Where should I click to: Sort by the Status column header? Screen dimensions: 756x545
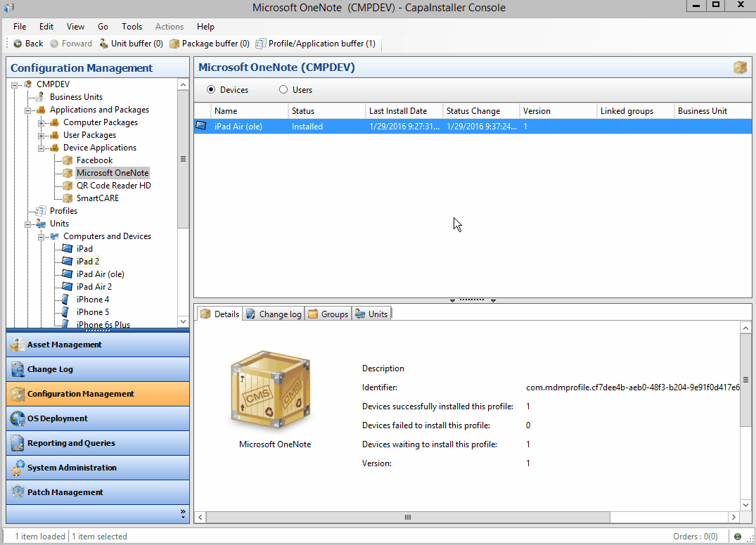click(327, 111)
